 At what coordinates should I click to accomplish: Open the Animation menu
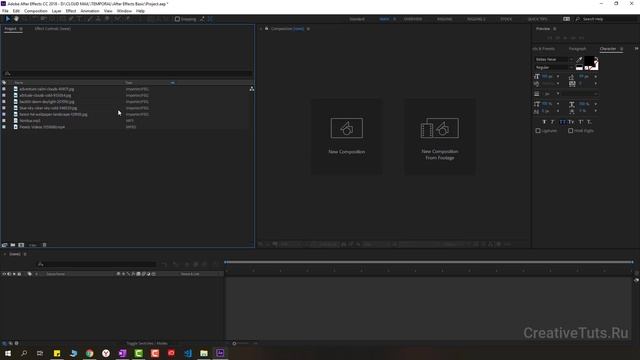point(90,11)
